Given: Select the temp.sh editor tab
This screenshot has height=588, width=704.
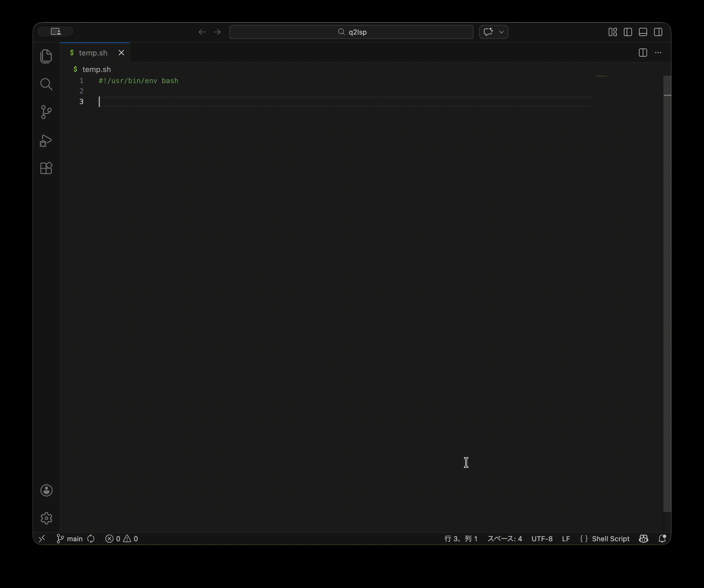Looking at the screenshot, I should coord(93,53).
